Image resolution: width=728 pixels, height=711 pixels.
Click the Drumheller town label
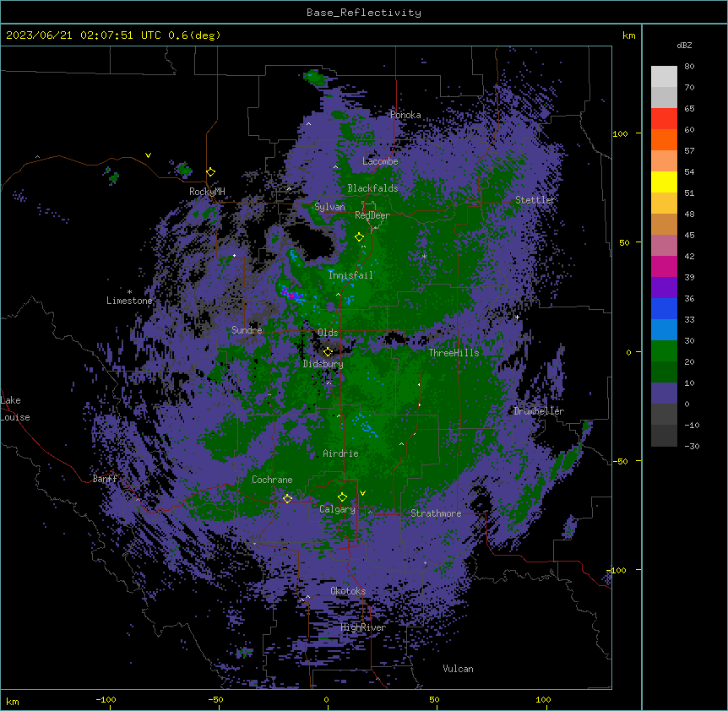coord(539,411)
